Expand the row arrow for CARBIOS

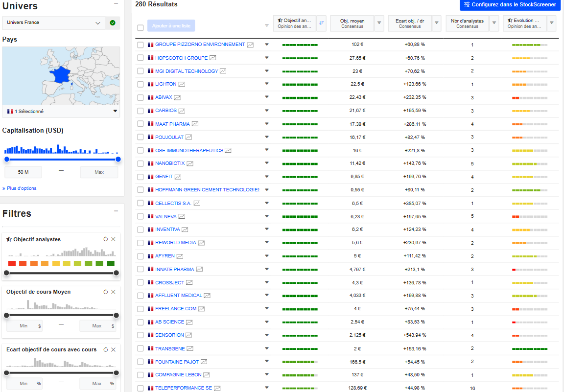267,111
